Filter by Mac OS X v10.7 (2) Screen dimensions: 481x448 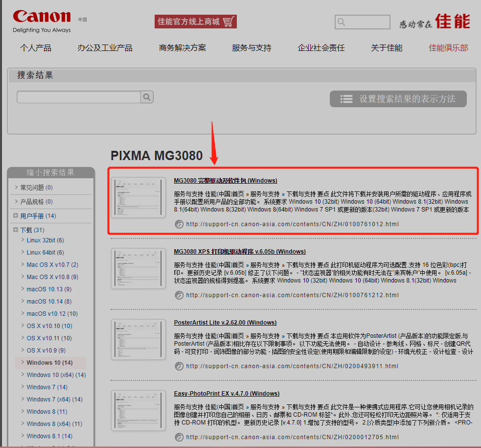click(52, 265)
